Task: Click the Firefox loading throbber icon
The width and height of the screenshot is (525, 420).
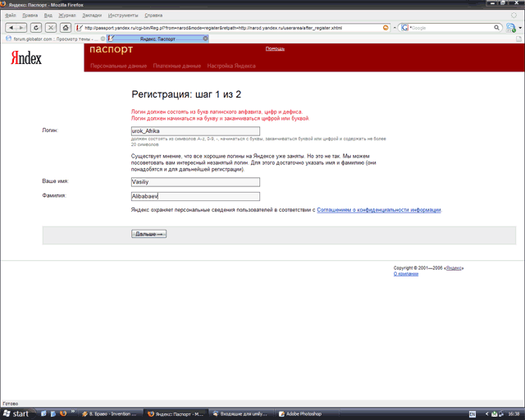Action: pos(514,16)
